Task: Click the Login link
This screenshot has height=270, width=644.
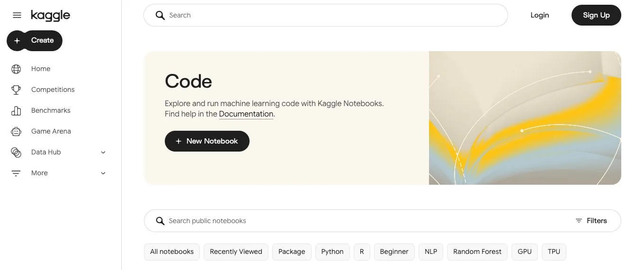Action: 540,15
